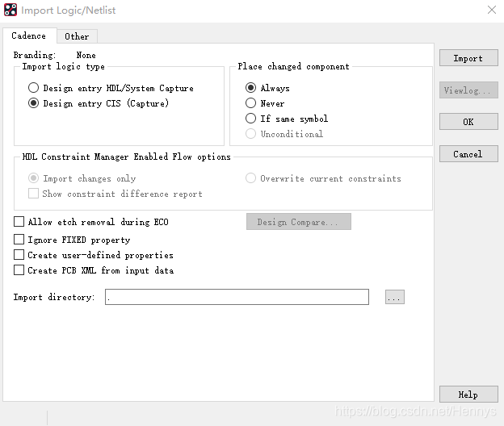Select the If same symbol option
This screenshot has height=426, width=504.
(x=251, y=119)
